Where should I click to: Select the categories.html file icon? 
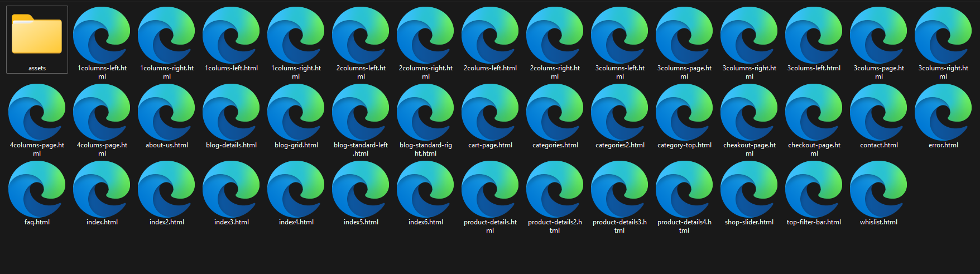555,112
